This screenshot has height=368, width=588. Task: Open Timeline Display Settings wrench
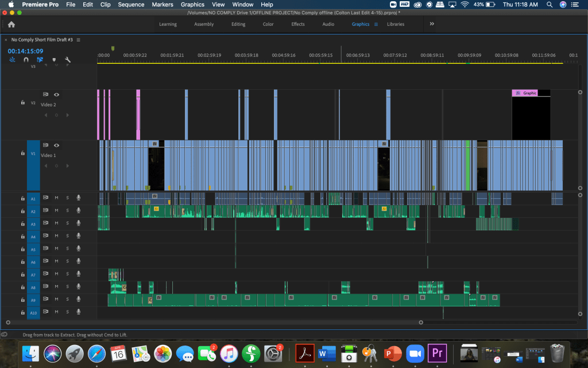coord(68,60)
